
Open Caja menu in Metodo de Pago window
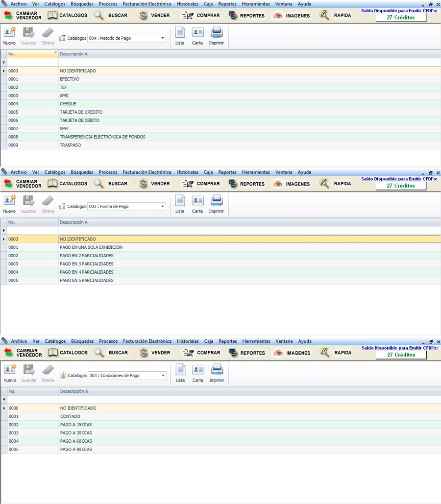pyautogui.click(x=208, y=4)
